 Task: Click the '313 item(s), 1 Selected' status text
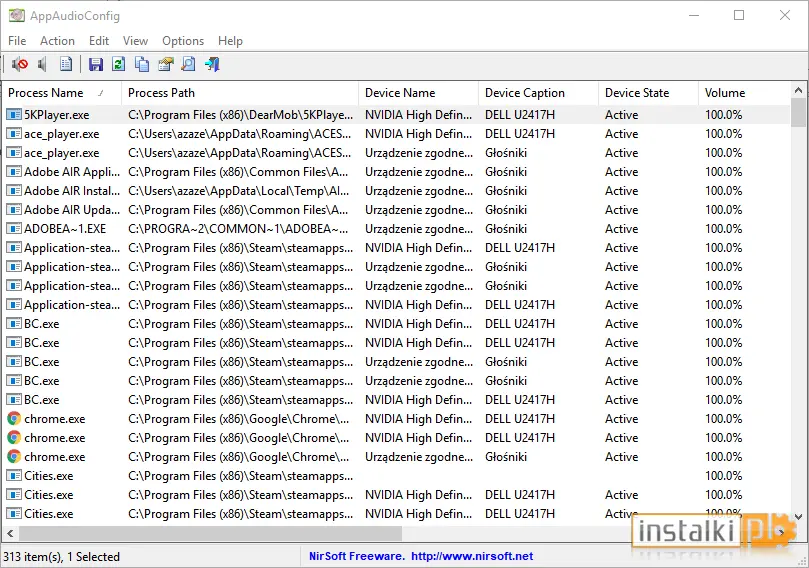coord(61,557)
